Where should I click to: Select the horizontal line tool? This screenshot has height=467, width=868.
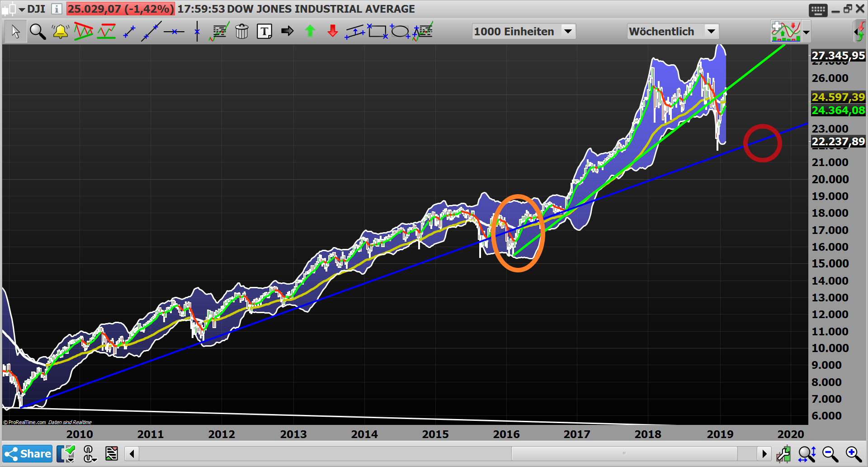click(x=175, y=31)
